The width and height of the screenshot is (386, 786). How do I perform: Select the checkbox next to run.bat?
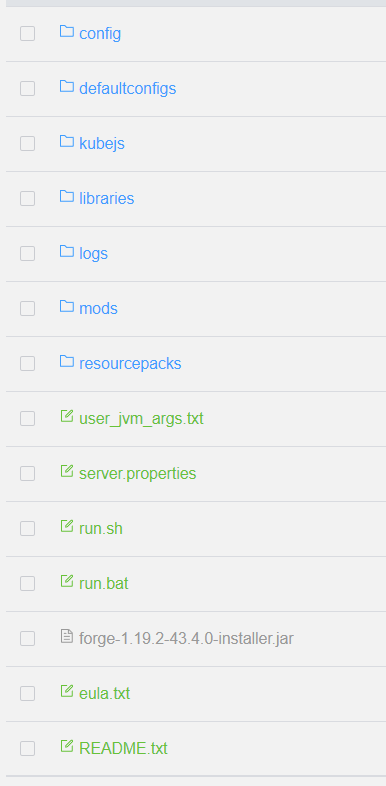click(28, 583)
